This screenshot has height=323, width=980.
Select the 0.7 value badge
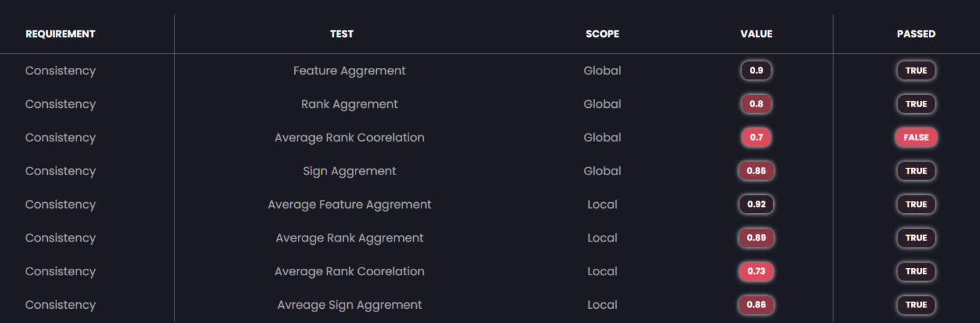756,138
